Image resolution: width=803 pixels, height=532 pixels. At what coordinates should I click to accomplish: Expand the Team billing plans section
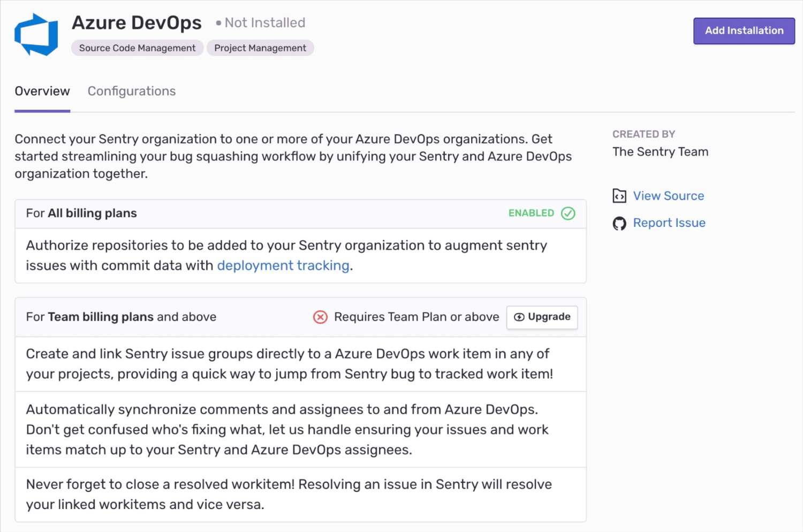tap(120, 317)
